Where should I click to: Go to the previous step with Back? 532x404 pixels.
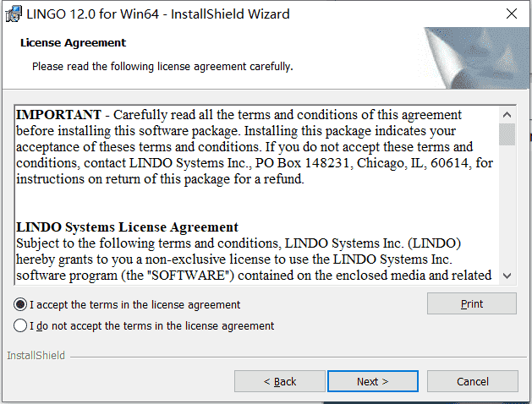click(280, 382)
